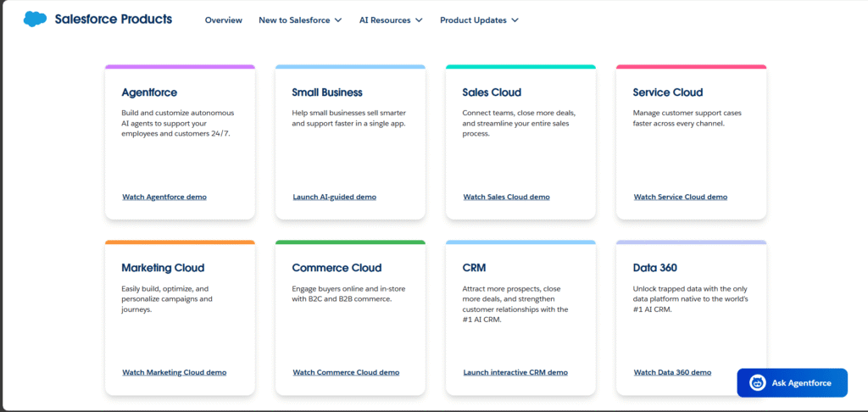Open the Watch Data 360 demo link
This screenshot has width=868, height=412.
pyautogui.click(x=672, y=372)
